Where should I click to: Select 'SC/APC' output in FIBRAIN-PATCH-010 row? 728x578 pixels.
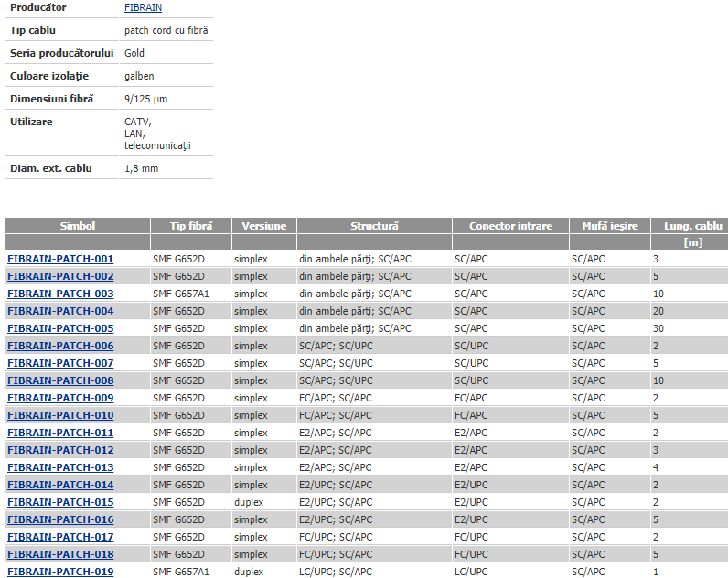pyautogui.click(x=588, y=415)
